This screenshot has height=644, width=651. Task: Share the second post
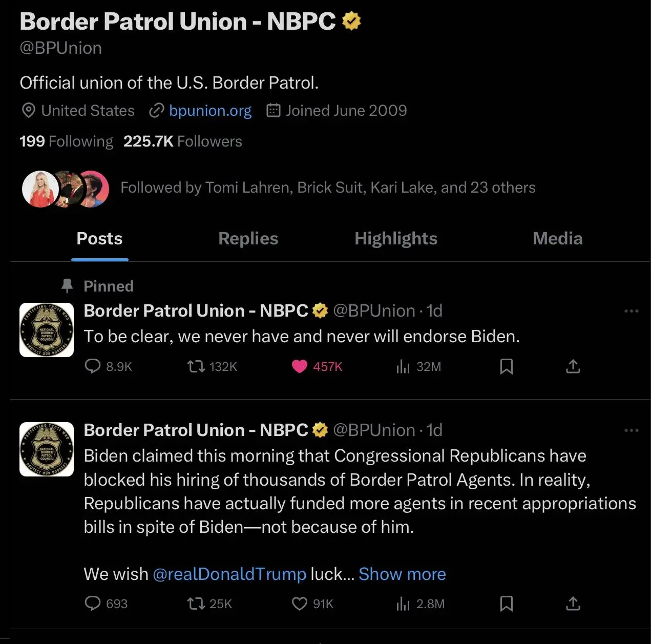(x=573, y=604)
